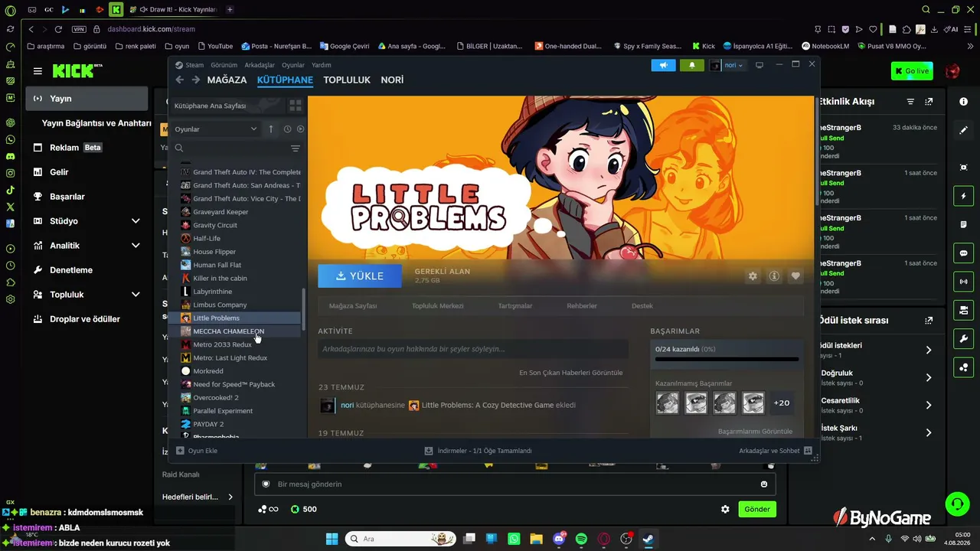
Task: Open WhatsApp from the taskbar
Action: [x=514, y=539]
